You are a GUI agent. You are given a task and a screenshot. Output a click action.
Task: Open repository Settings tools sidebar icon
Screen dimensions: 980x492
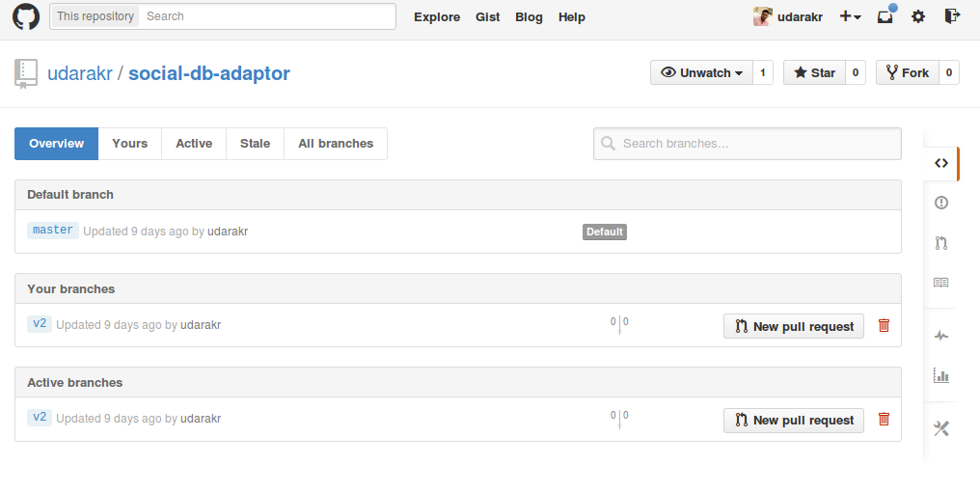941,428
